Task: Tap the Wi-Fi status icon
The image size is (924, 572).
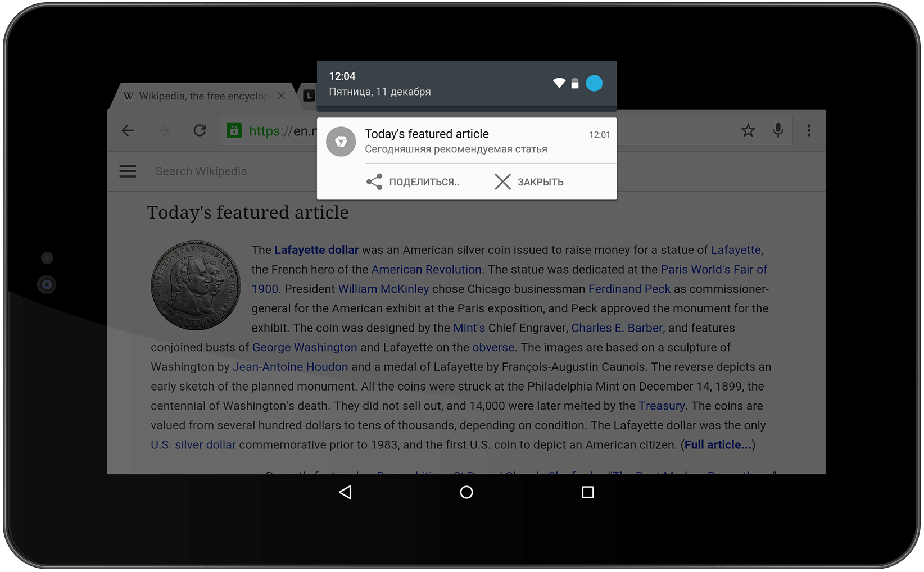Action: point(559,83)
